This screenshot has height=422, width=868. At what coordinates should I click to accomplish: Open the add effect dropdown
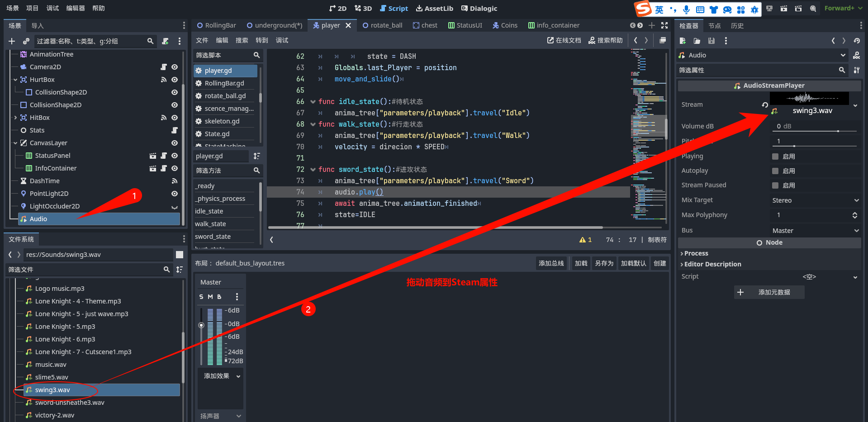pyautogui.click(x=222, y=376)
